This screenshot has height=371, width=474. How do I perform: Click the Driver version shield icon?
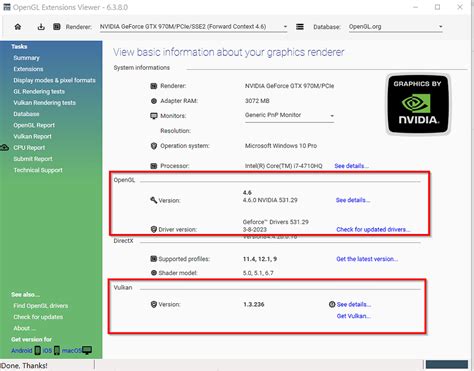[154, 229]
